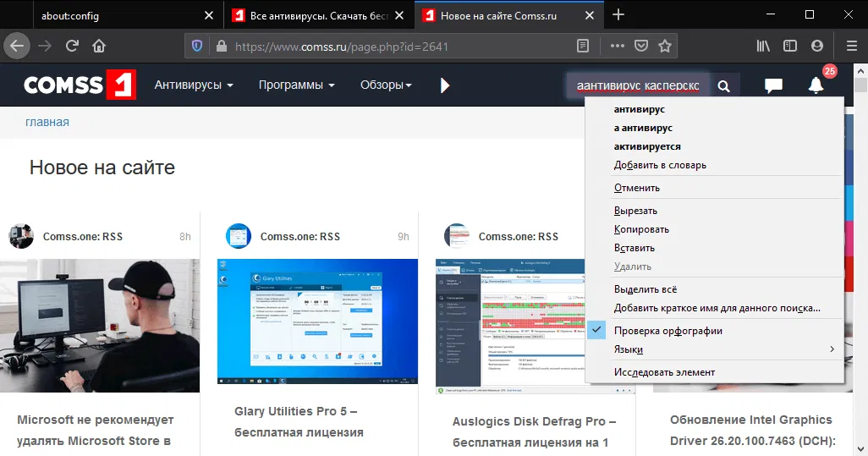The width and height of the screenshot is (868, 456).
Task: Click the tracking protection shield icon
Action: point(197,46)
